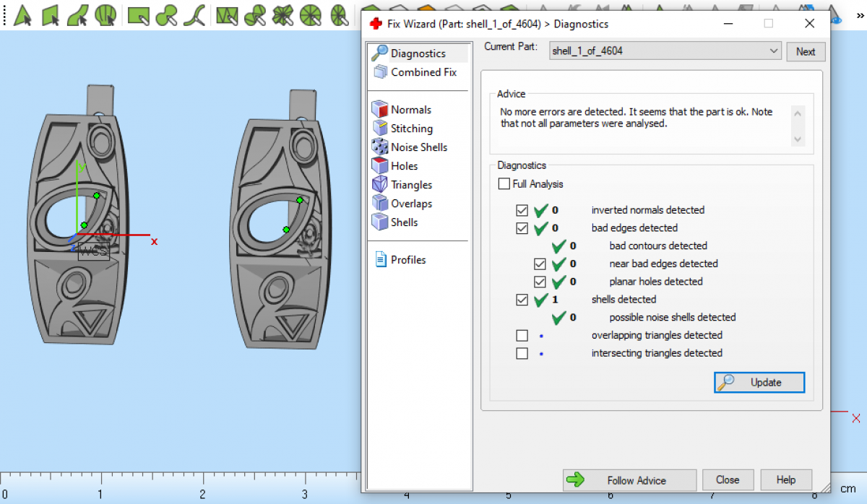Screen dimensions: 867x504
Task: Enable the Full Analysis checkbox
Action: (x=504, y=184)
